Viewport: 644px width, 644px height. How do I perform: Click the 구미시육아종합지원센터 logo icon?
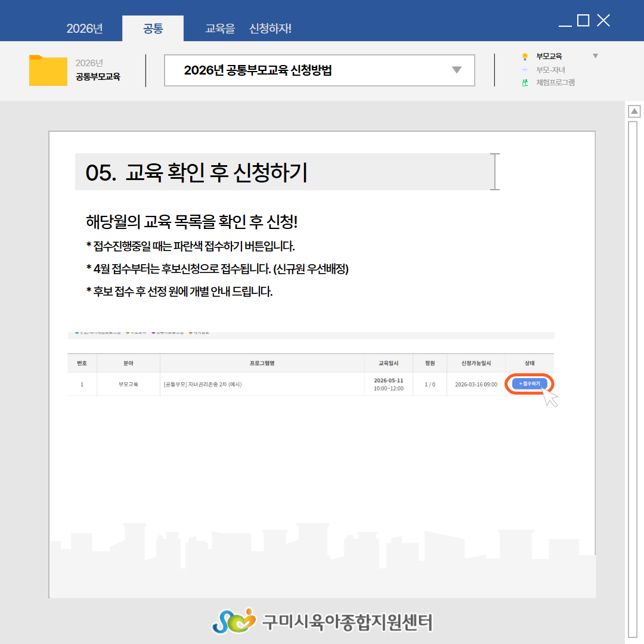click(234, 621)
